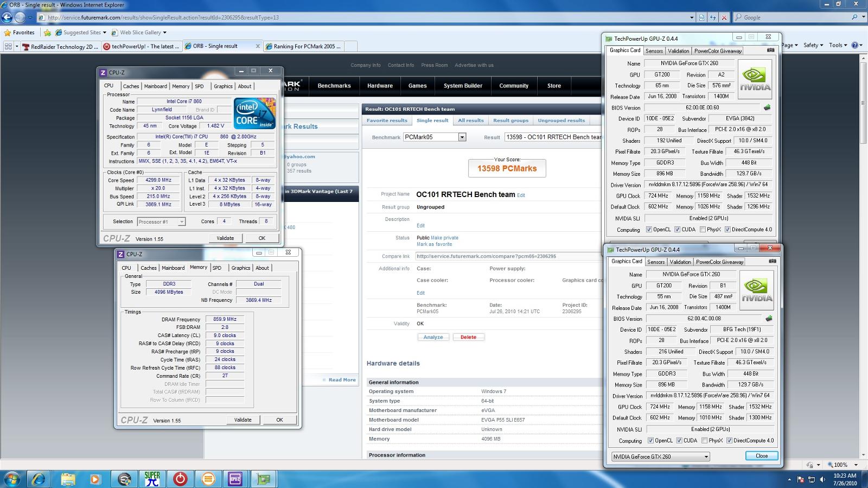Open IE help question mark icon
The width and height of the screenshot is (868, 488).
855,45
